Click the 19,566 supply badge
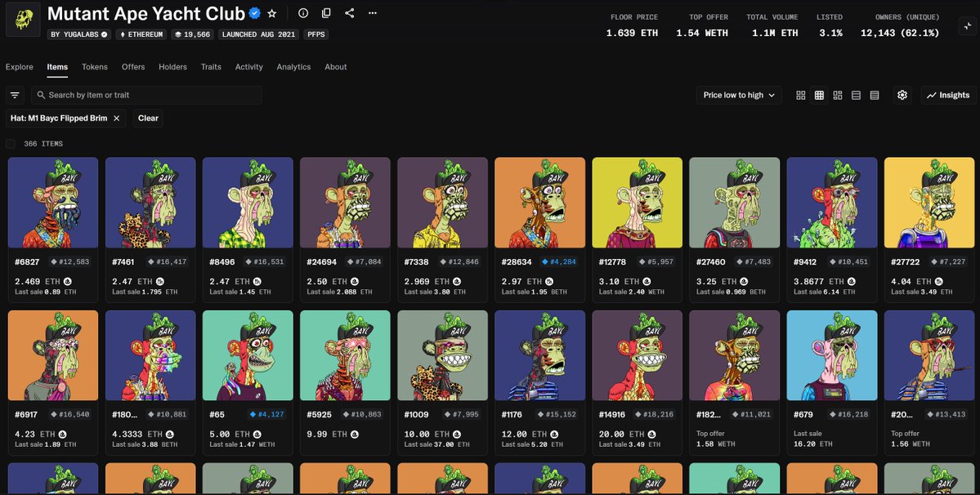 pyautogui.click(x=193, y=34)
